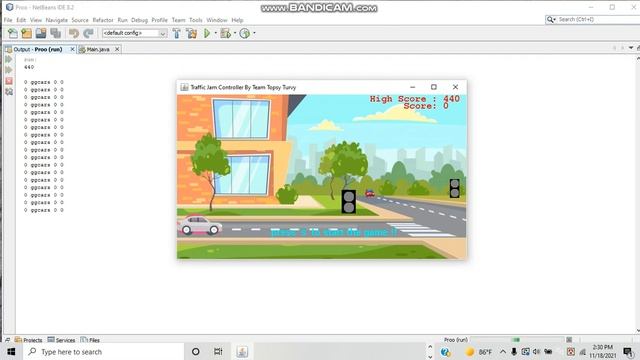
Task: Open the Help menu
Action: (237, 20)
